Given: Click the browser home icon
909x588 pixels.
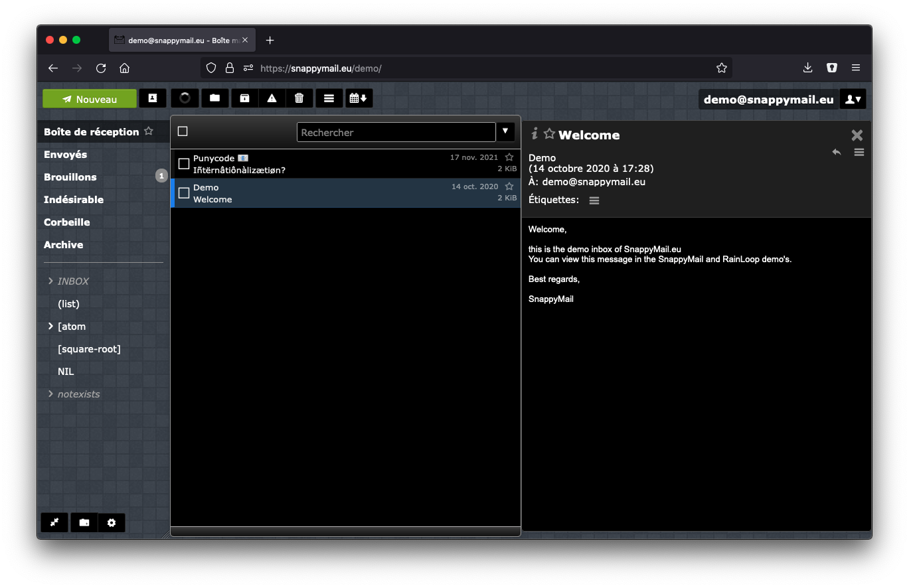Looking at the screenshot, I should (124, 68).
